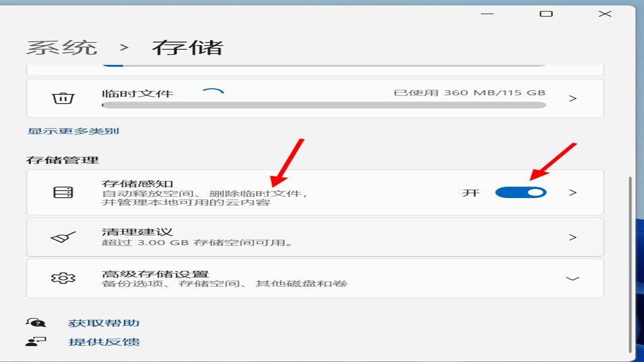Open 清理建议 page via its chevron
The height and width of the screenshot is (362, 644).
click(573, 237)
